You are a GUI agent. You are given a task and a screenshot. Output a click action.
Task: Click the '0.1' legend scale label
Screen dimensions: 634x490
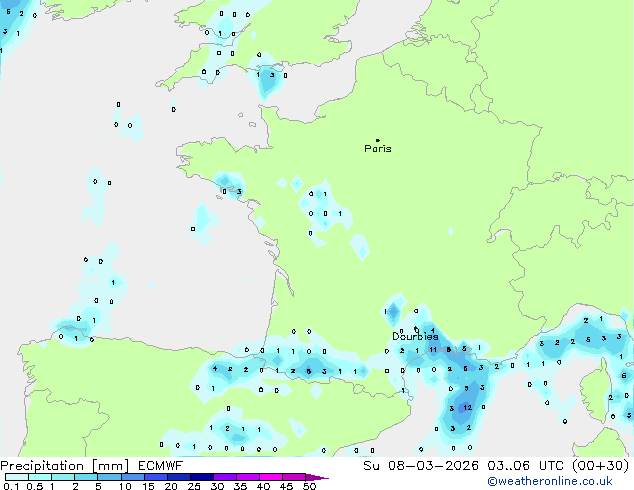point(11,486)
